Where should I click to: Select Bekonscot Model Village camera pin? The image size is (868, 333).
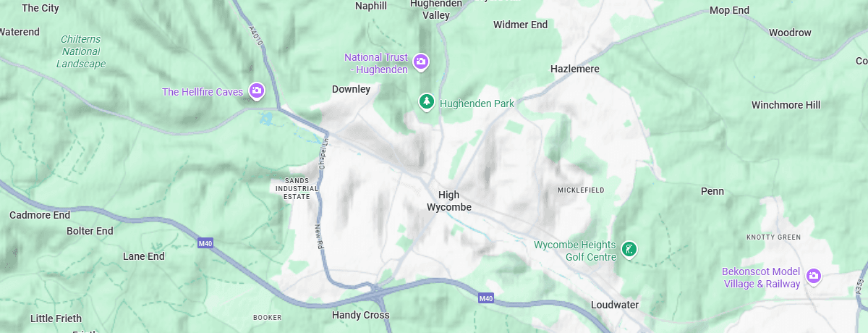pyautogui.click(x=814, y=276)
